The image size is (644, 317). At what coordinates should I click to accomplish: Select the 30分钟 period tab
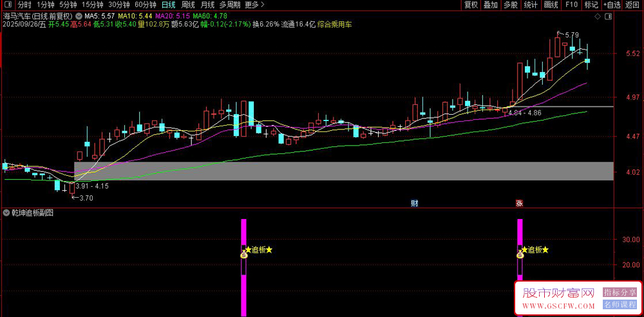click(119, 5)
